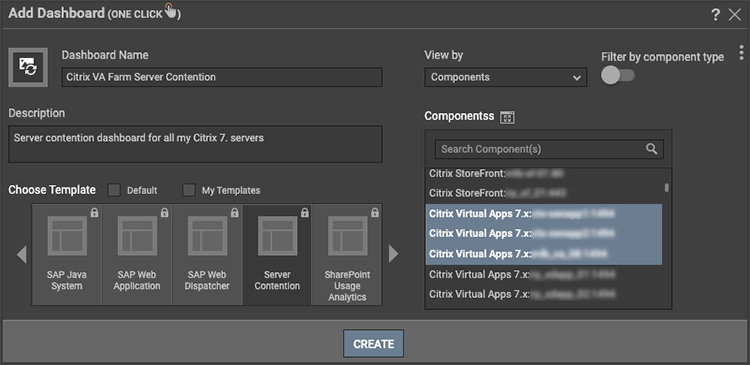Screen dimensions: 750x365
Task: Select fourth Citrix Virtual Apps 7.x entry
Action: tap(544, 275)
